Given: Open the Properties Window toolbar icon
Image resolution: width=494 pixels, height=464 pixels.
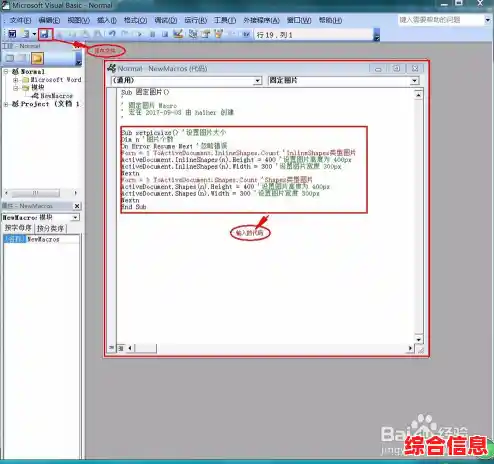Looking at the screenshot, I should [206, 34].
